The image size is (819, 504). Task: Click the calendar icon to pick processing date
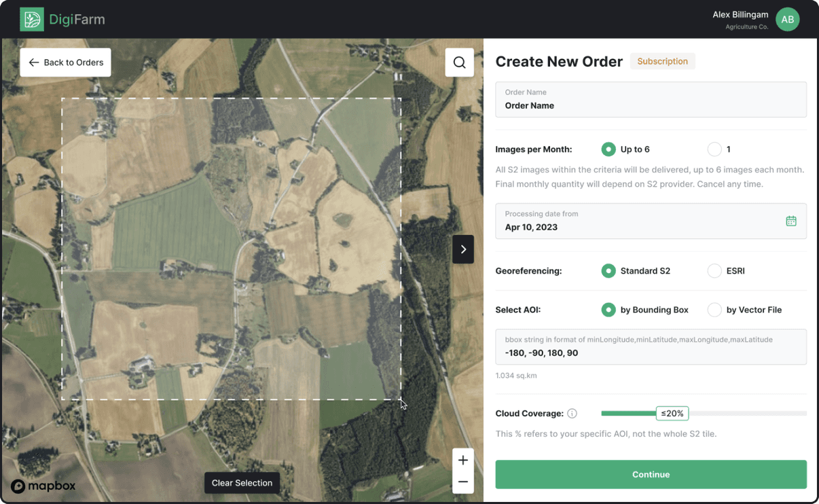pyautogui.click(x=790, y=221)
